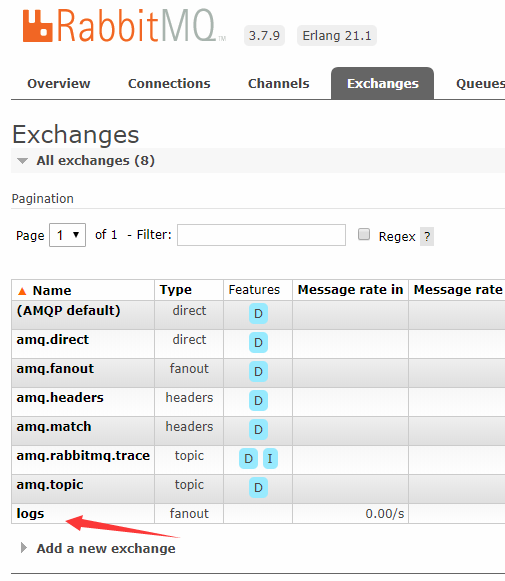Click the headers type in amq.match row
Image resolution: width=505 pixels, height=581 pixels.
point(189,426)
